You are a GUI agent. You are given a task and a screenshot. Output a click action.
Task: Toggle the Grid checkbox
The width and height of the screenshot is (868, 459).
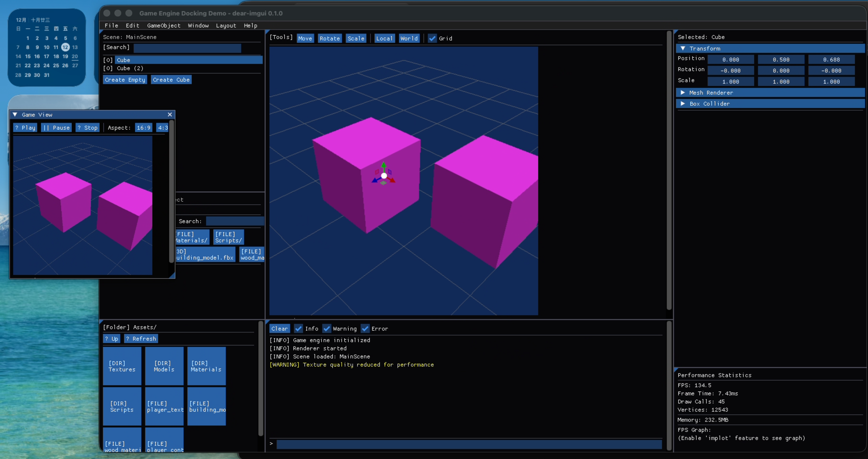coord(432,38)
